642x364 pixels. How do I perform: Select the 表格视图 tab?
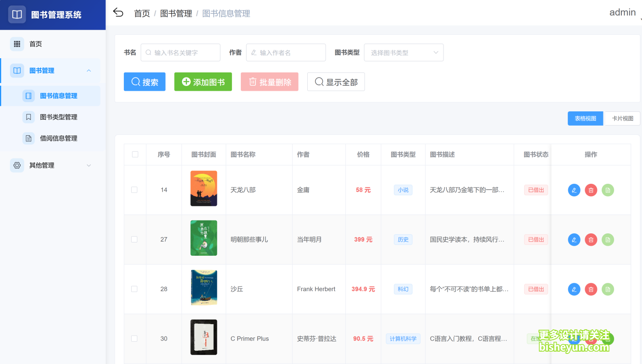(585, 118)
